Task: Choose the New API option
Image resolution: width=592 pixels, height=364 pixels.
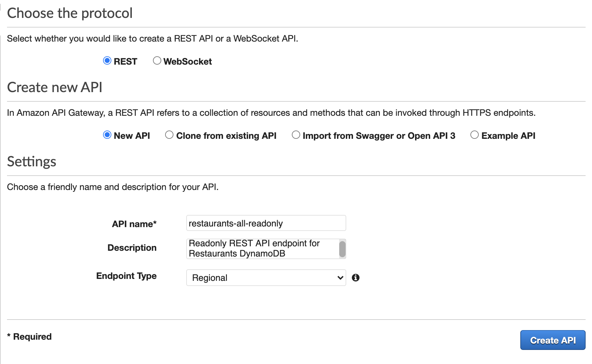Action: [107, 135]
